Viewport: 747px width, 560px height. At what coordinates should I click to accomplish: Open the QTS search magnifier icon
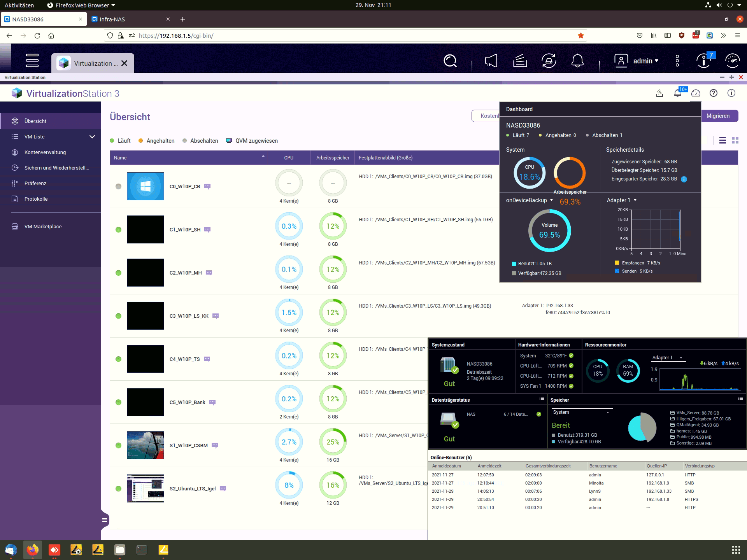[450, 61]
